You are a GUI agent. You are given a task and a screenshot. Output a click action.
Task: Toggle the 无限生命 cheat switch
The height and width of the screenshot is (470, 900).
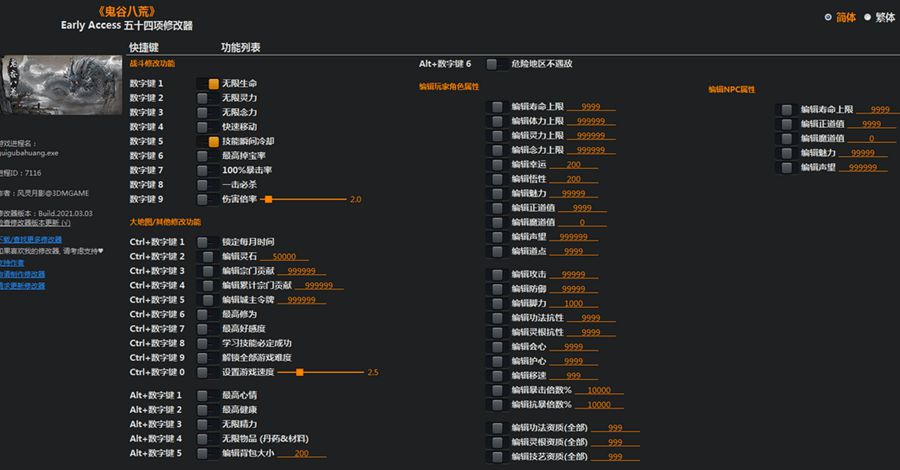click(213, 84)
